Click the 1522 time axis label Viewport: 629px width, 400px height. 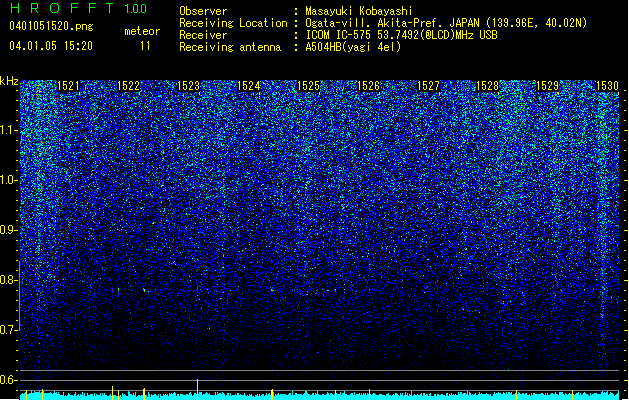128,86
